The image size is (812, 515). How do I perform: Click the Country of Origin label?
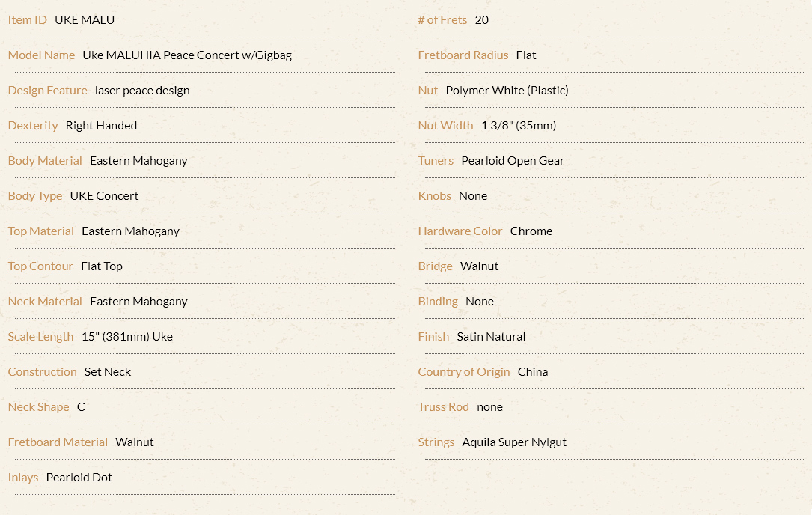point(464,372)
